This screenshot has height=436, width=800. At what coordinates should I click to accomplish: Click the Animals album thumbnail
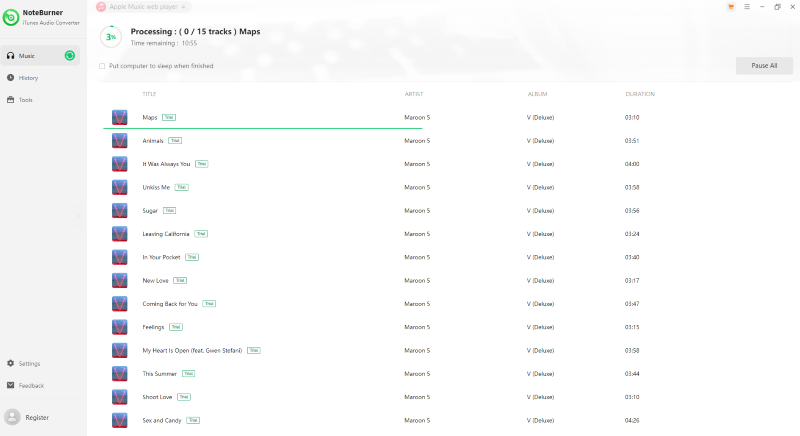coord(119,141)
